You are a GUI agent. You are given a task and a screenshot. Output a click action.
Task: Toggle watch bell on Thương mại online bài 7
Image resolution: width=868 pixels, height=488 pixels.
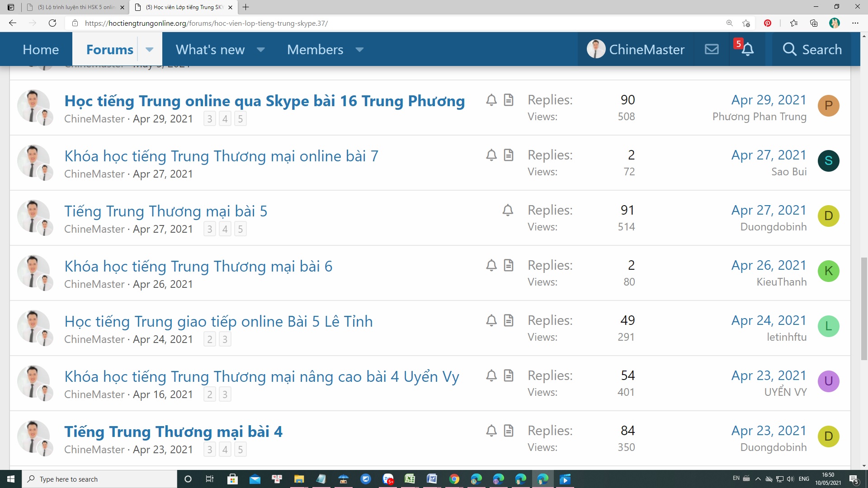pos(491,155)
